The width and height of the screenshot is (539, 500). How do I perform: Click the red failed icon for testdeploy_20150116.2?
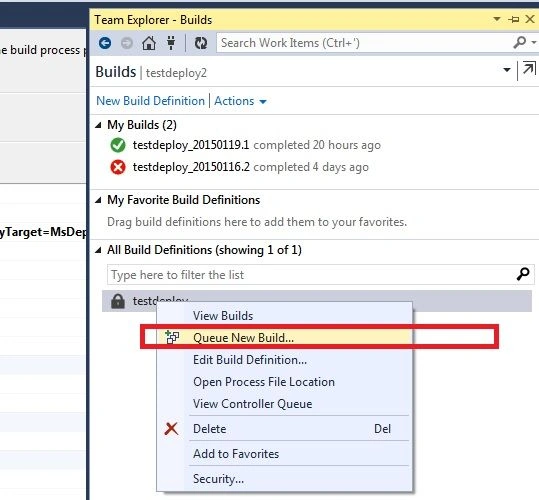[118, 167]
